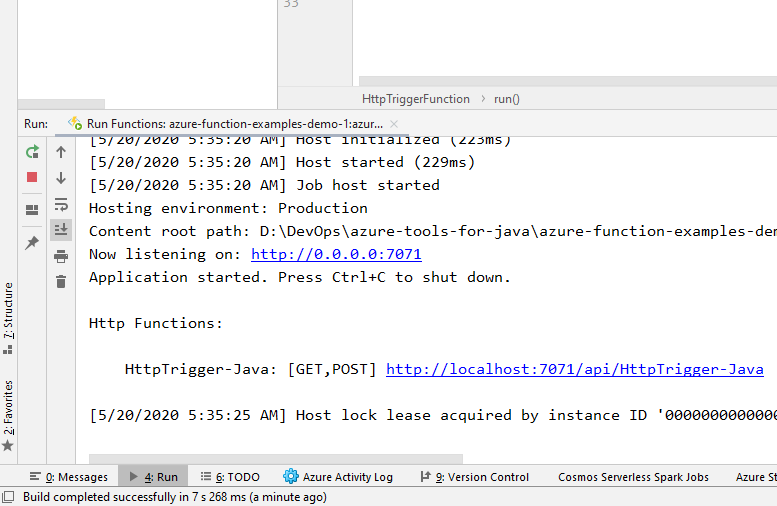Toggle scroll to end of console
Screen dimensions: 777x506
[x=61, y=229]
